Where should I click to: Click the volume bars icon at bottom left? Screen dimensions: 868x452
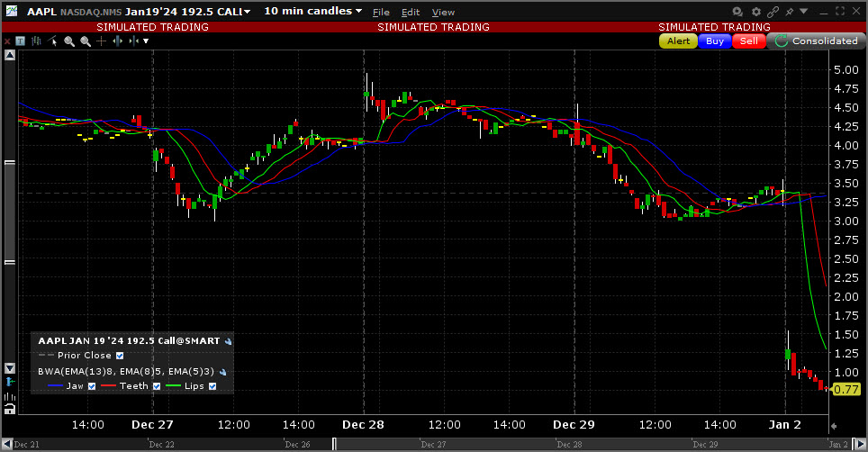click(x=9, y=397)
